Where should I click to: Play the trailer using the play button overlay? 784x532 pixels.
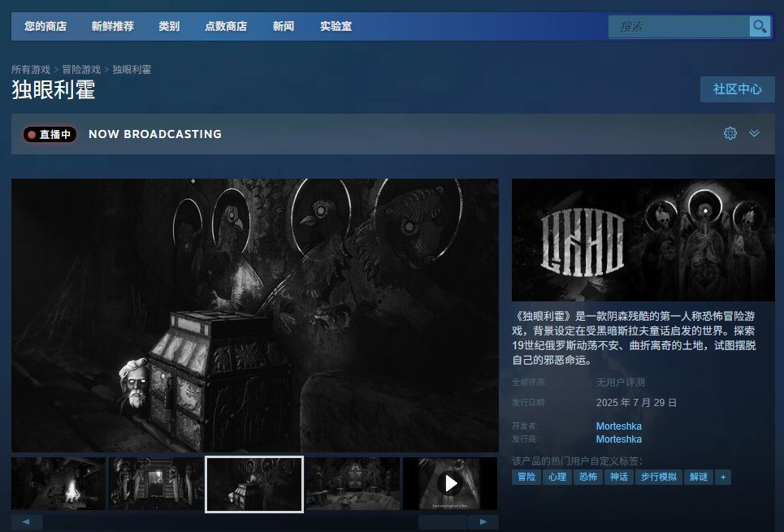[449, 484]
